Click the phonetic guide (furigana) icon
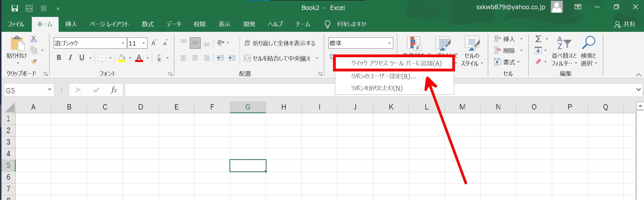 pos(159,58)
